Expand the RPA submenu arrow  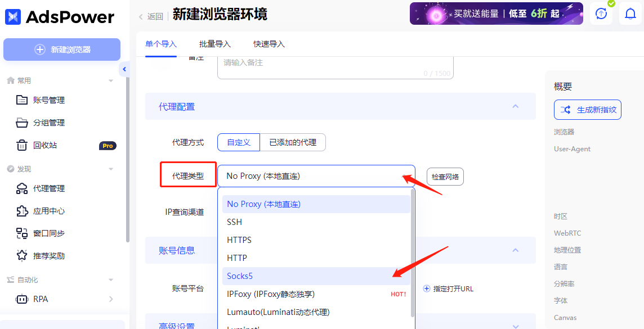pyautogui.click(x=111, y=299)
